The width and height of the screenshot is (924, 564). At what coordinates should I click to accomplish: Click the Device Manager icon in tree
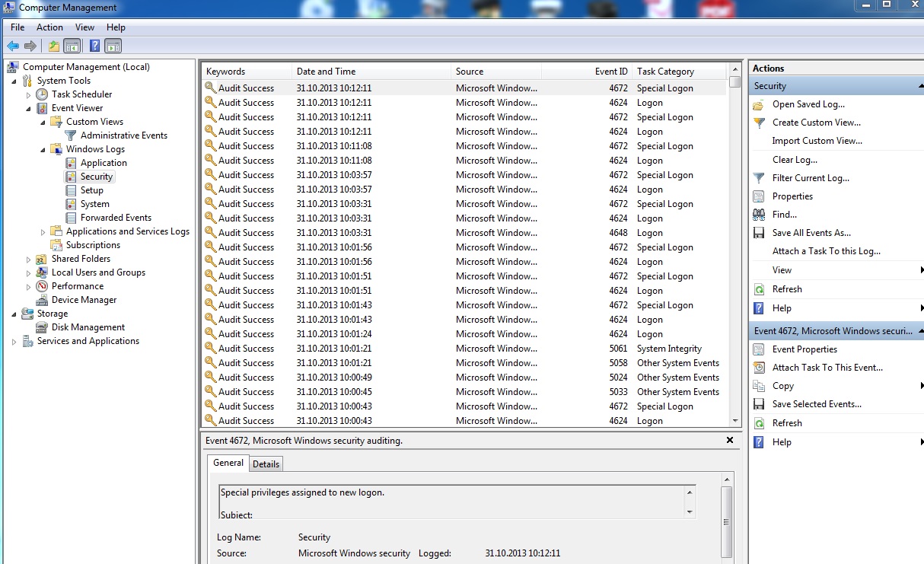click(x=43, y=300)
